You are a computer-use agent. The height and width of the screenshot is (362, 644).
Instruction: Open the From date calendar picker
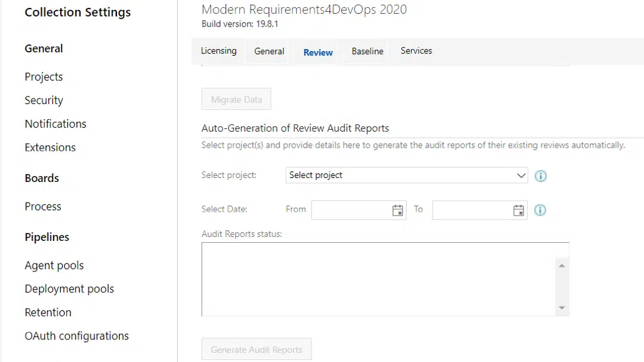click(x=397, y=210)
